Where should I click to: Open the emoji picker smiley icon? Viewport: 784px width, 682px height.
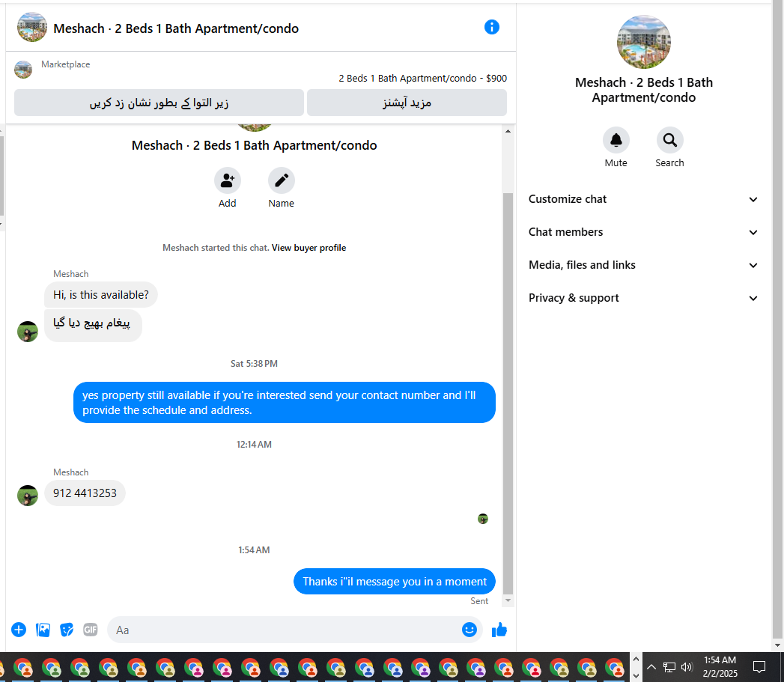pos(469,630)
